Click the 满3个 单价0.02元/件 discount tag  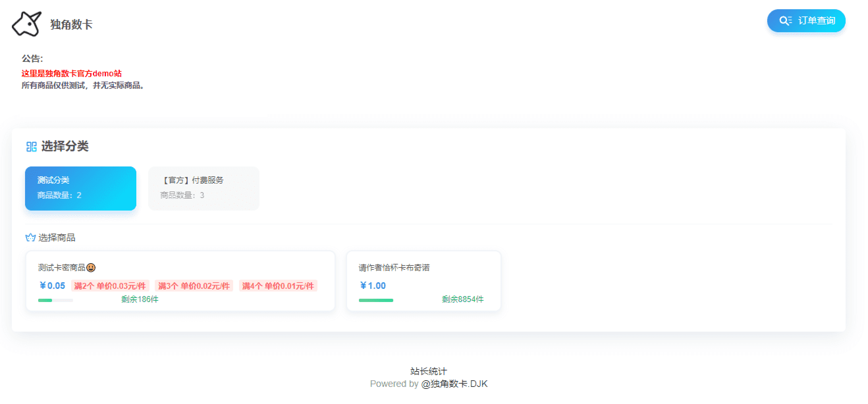click(x=194, y=286)
